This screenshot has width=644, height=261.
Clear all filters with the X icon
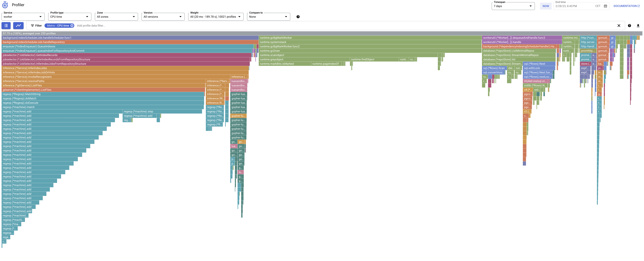619,25
